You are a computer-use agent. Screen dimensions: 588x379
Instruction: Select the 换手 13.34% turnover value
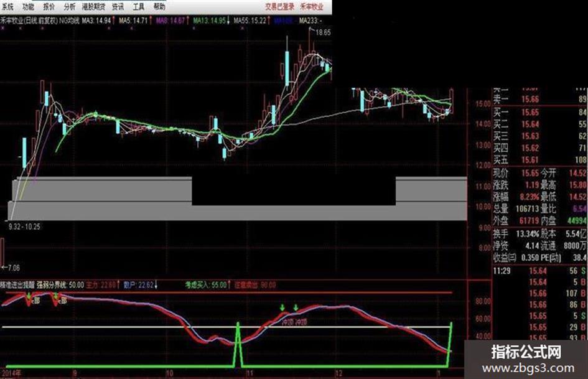(x=528, y=234)
